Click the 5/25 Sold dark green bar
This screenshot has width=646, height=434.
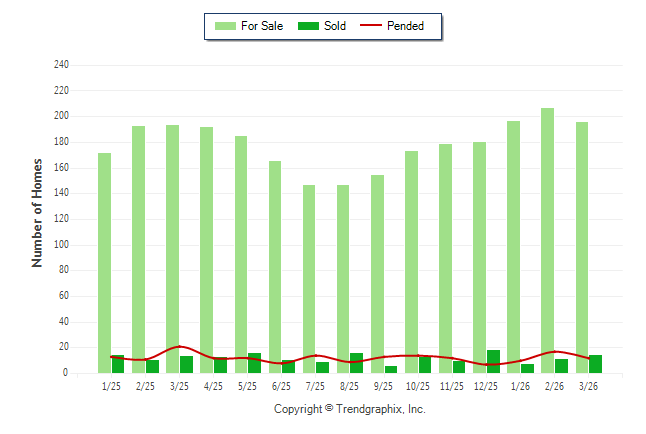[255, 363]
